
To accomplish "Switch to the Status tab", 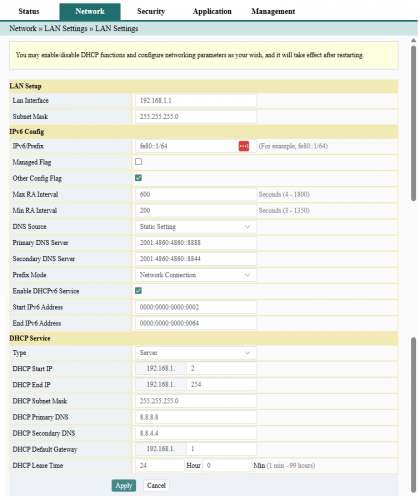I will 29,11.
